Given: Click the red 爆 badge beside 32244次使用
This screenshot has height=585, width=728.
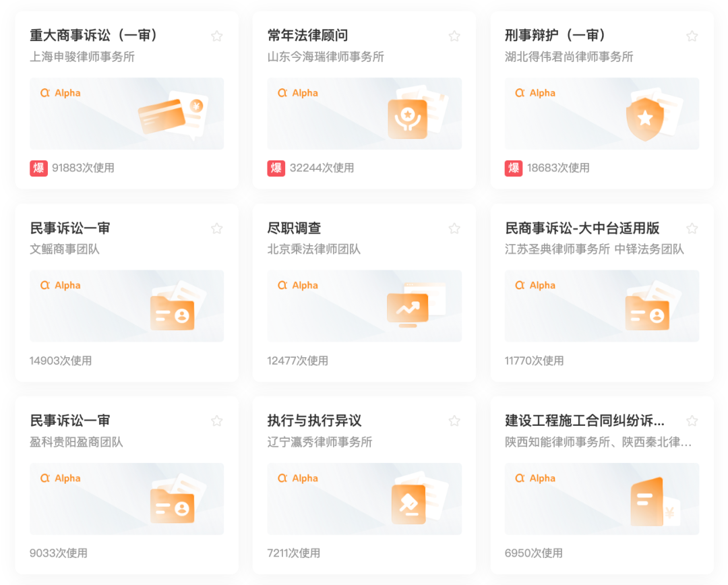Looking at the screenshot, I should tap(276, 168).
